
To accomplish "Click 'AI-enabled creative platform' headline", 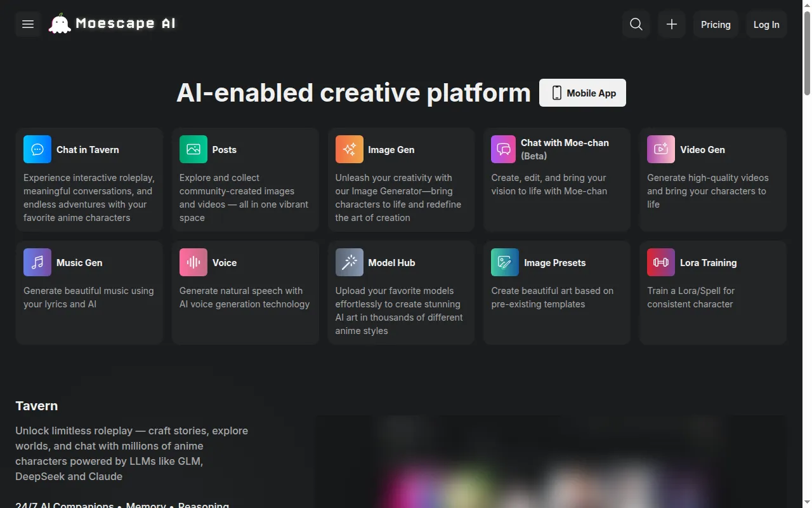I will pos(353,93).
